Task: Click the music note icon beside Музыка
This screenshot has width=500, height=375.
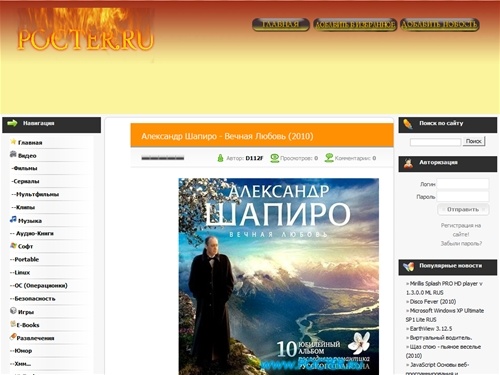Action: pos(13,219)
